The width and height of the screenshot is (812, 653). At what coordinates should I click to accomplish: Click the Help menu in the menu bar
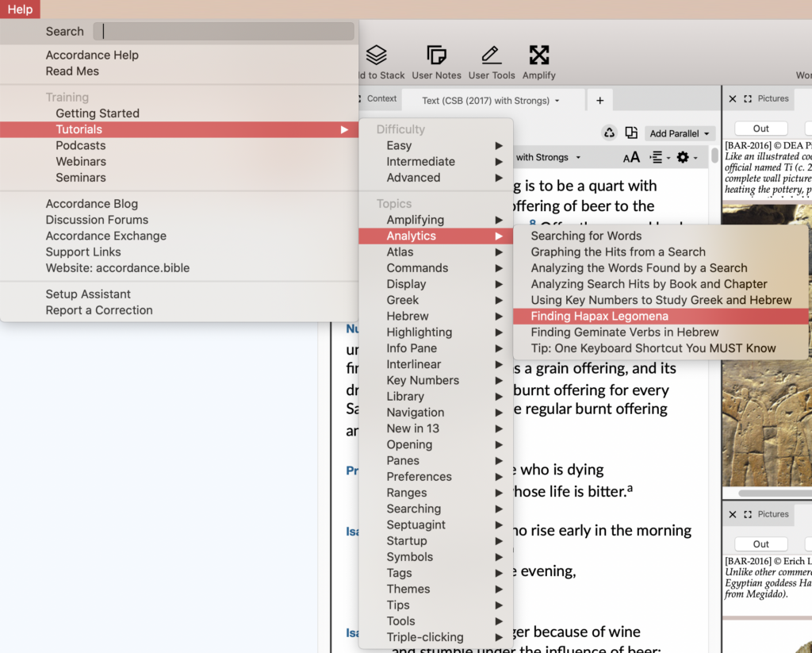click(20, 10)
